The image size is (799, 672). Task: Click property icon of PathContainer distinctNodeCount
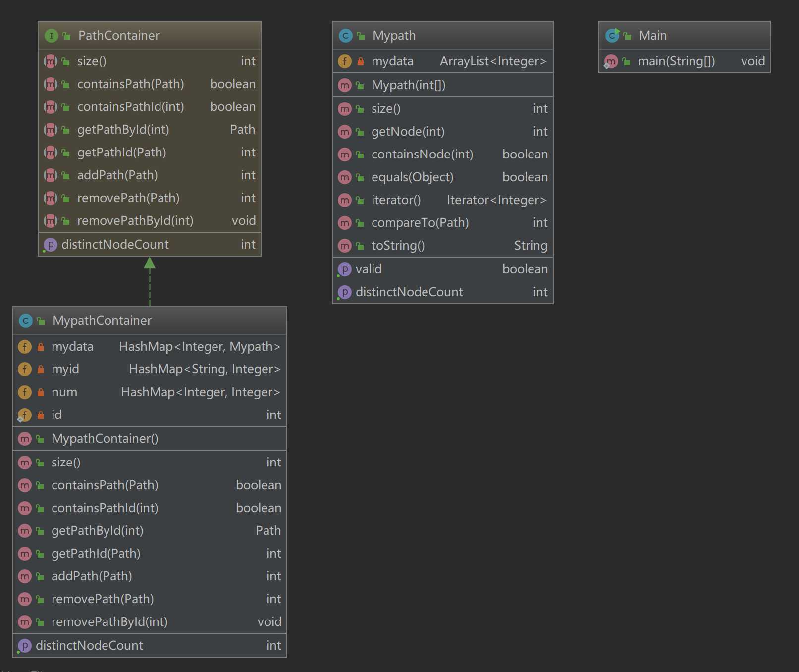click(50, 245)
